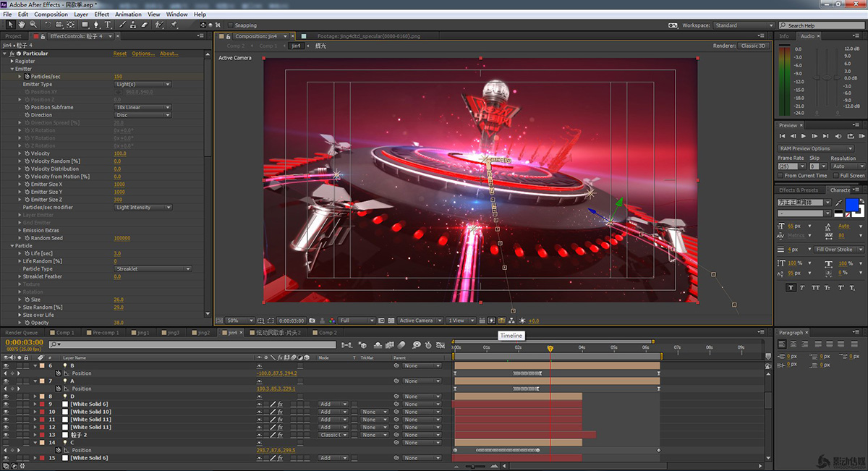
Task: Activate the Eraser tool
Action: (x=145, y=25)
